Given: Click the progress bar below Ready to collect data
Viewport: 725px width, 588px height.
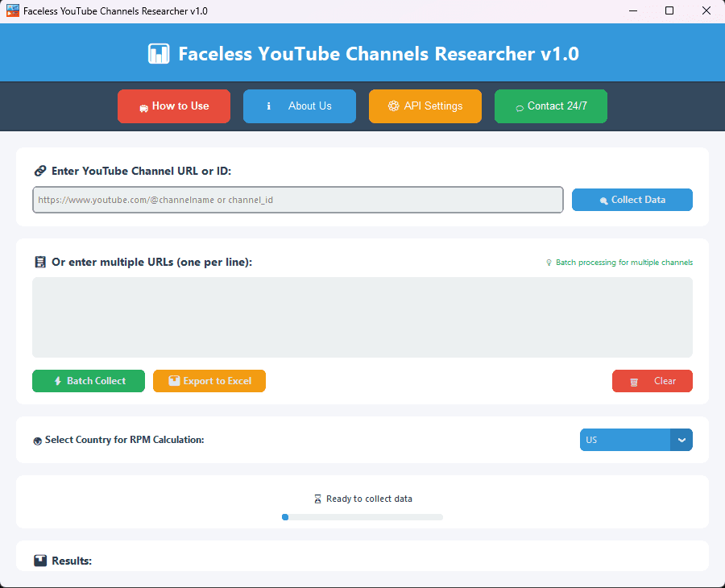Looking at the screenshot, I should click(x=362, y=516).
